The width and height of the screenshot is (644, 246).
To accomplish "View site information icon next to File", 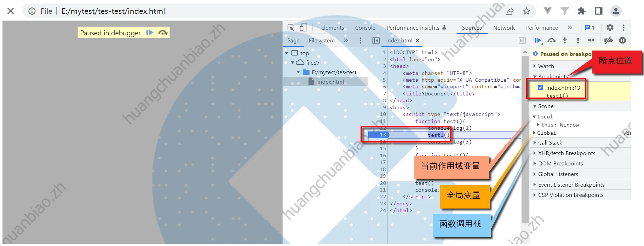I will coord(32,11).
